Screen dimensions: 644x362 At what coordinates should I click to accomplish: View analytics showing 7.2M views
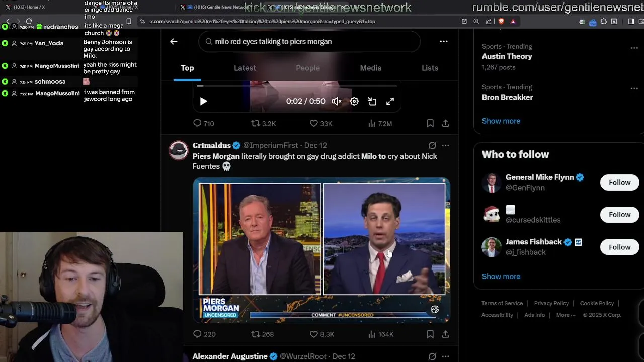pos(380,123)
